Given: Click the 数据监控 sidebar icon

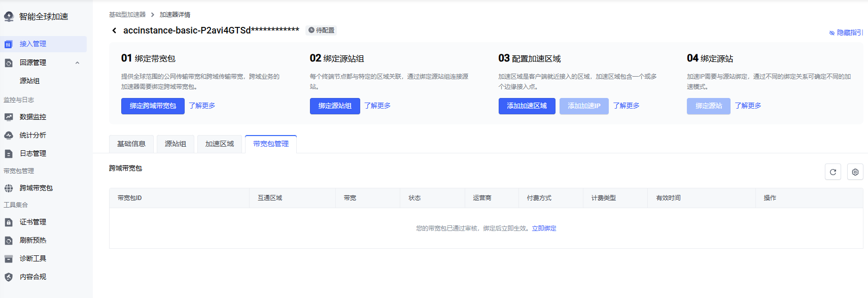Looking at the screenshot, I should (9, 117).
